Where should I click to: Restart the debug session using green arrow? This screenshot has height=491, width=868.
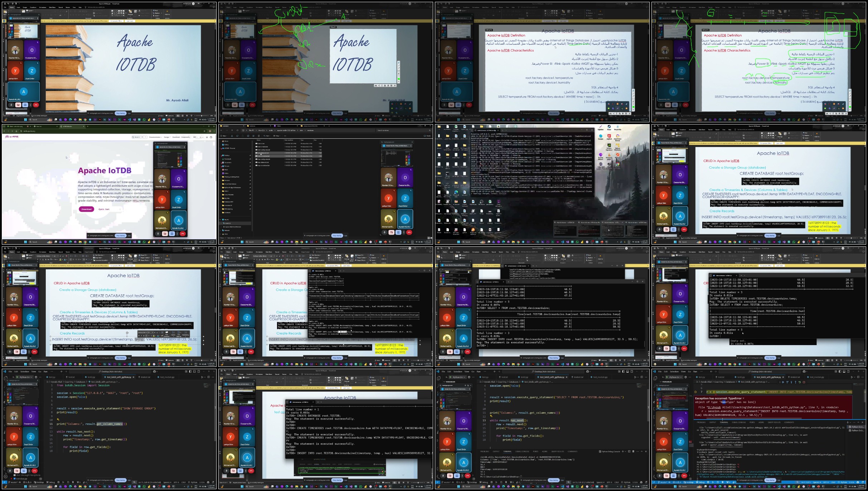click(800, 382)
